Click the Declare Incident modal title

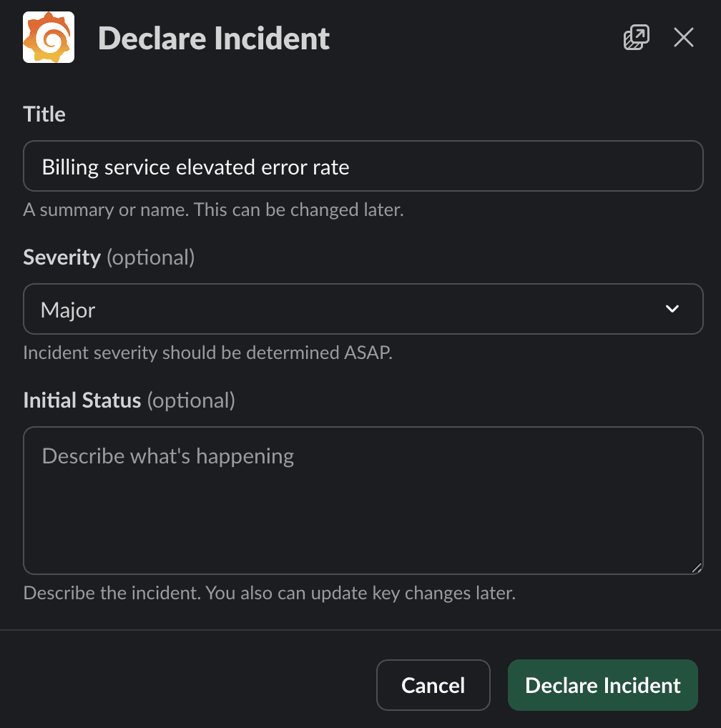point(214,39)
